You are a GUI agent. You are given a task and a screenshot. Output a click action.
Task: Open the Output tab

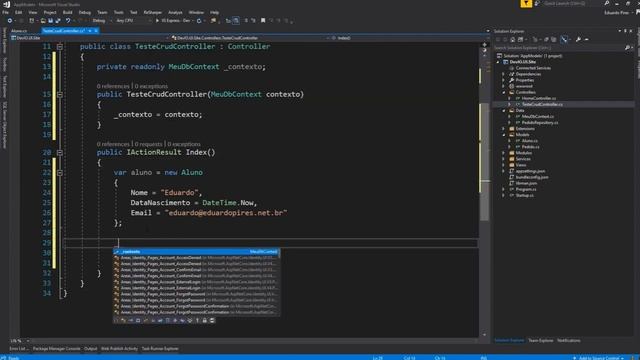[x=91, y=349]
